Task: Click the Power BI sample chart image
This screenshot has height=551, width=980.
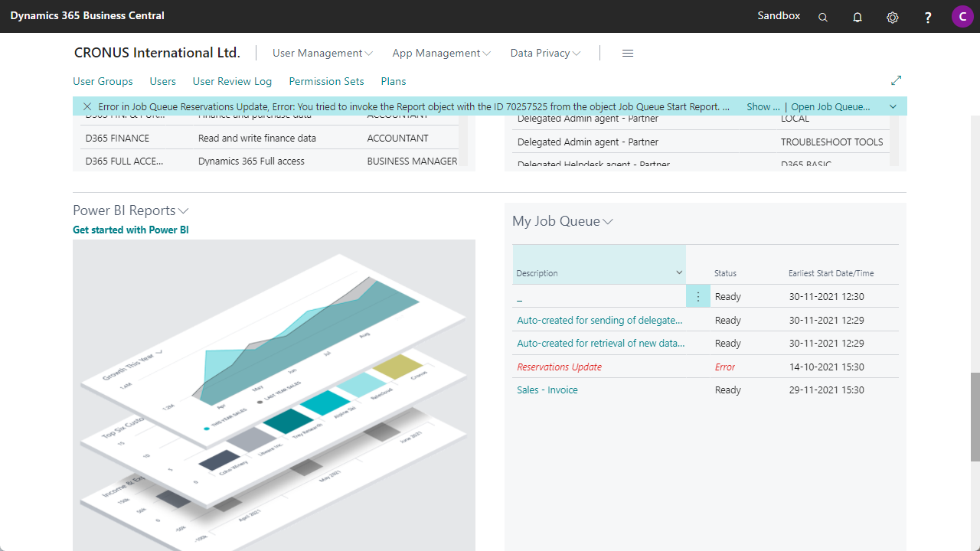Action: (273, 394)
